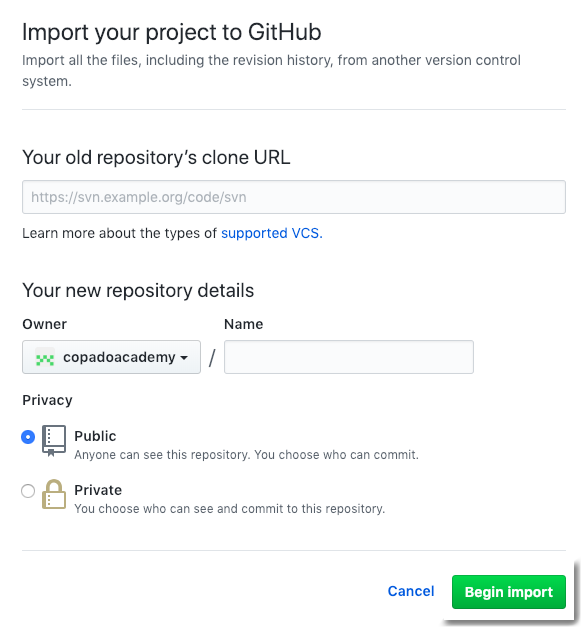Click the copadoacademy green avatar icon
586x631 pixels.
(x=45, y=357)
